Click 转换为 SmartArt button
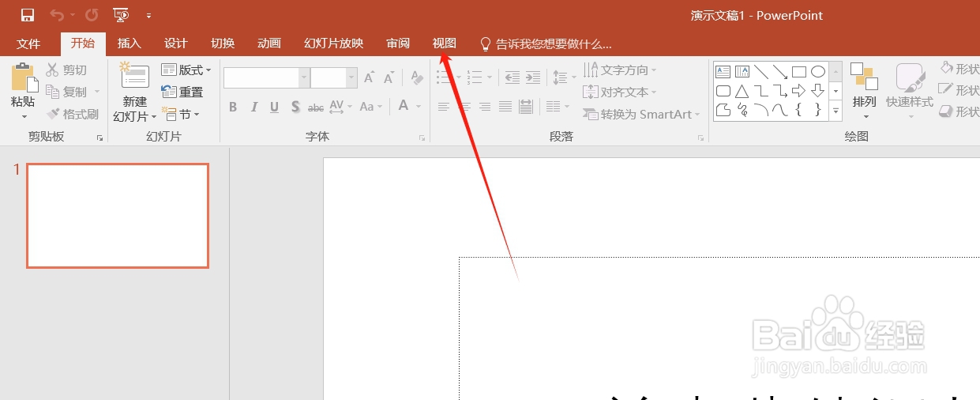 pos(641,114)
